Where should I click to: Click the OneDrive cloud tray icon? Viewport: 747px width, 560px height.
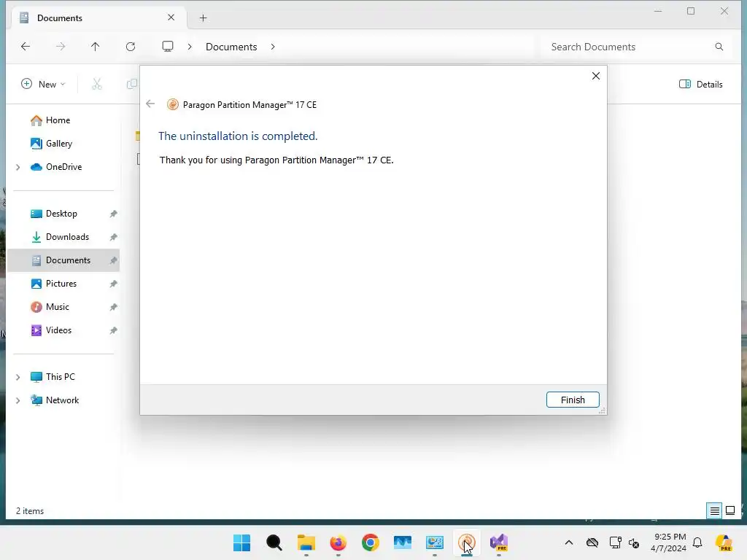(592, 542)
